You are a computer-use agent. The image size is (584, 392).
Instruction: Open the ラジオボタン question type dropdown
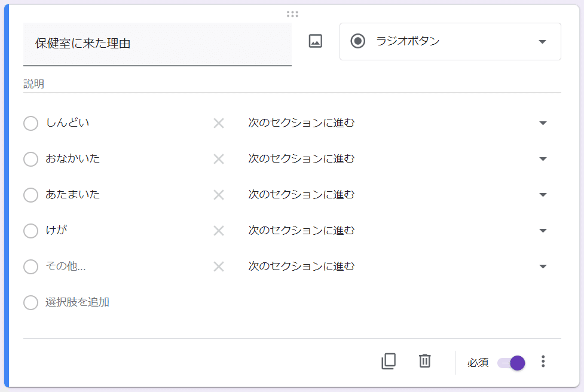[x=450, y=42]
